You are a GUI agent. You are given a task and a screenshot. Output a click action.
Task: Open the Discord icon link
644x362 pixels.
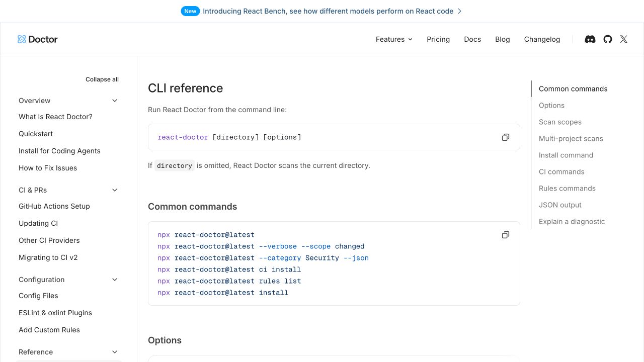(x=590, y=39)
